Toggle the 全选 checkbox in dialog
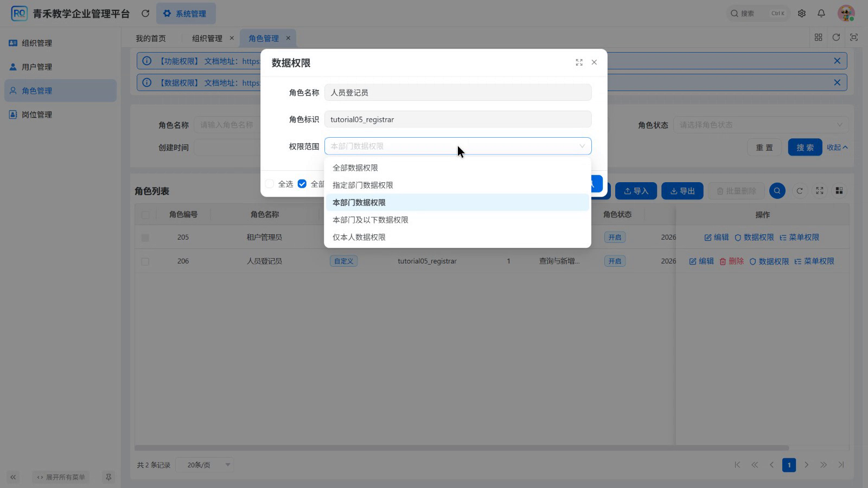Screen dimensions: 868x488 270,184
